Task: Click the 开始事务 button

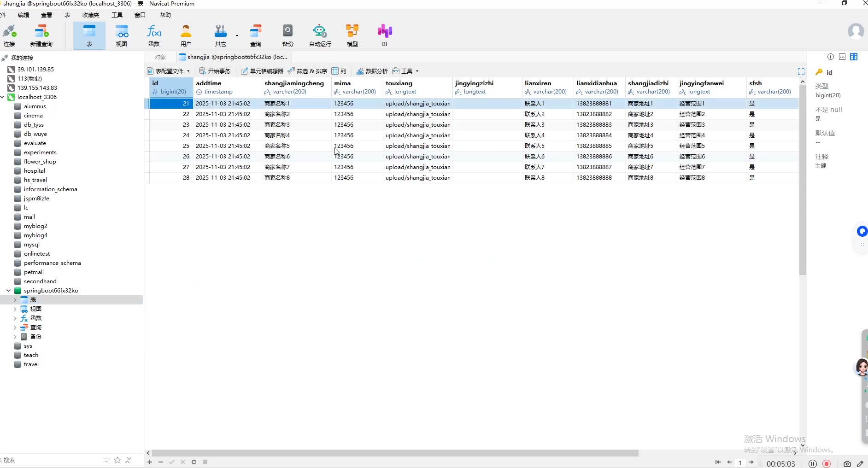Action: (215, 71)
